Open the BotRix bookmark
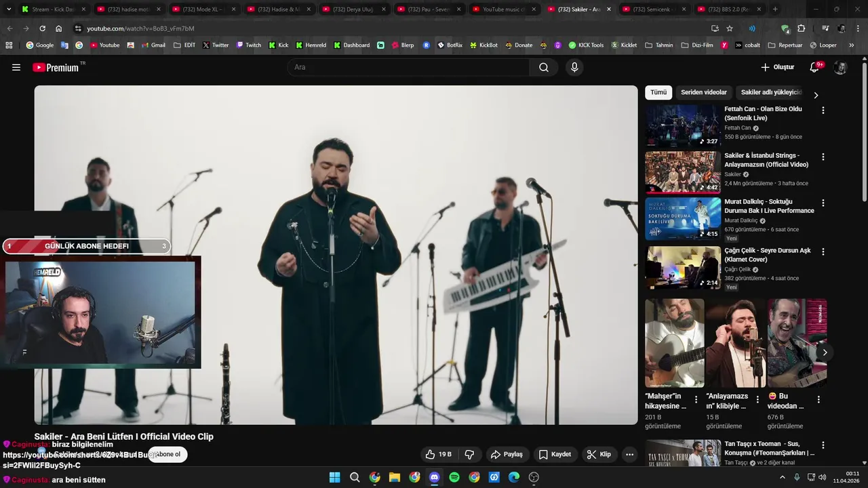This screenshot has width=868, height=488. point(450,45)
